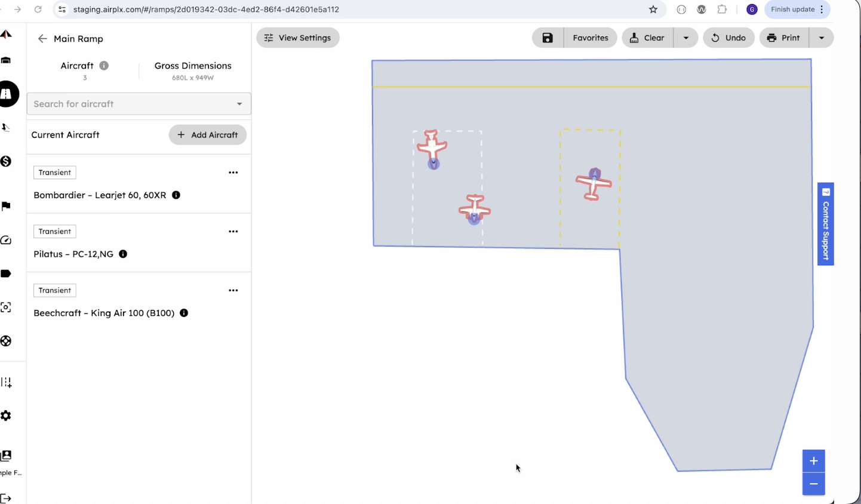The width and height of the screenshot is (861, 504).
Task: Expand the Print options dropdown arrow
Action: [822, 38]
